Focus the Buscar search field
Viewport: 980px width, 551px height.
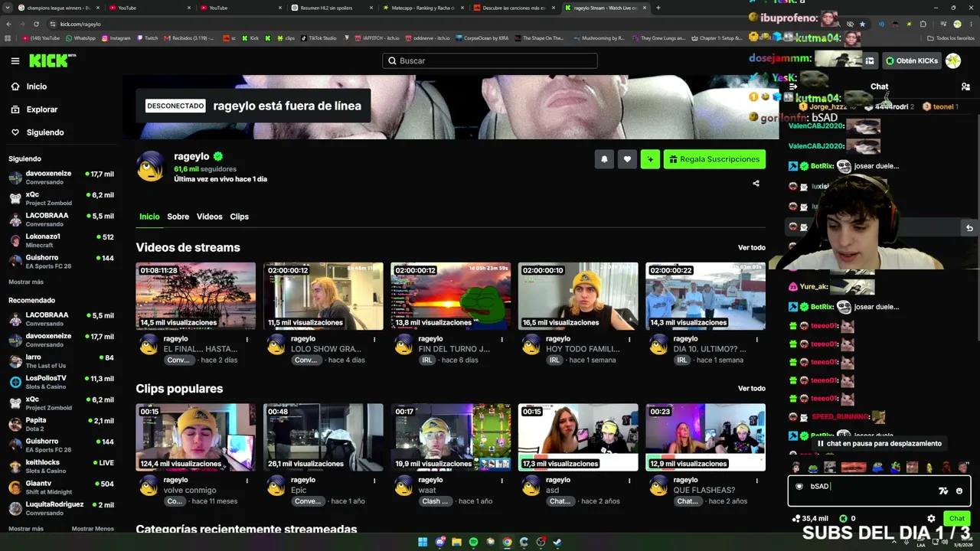coord(490,60)
